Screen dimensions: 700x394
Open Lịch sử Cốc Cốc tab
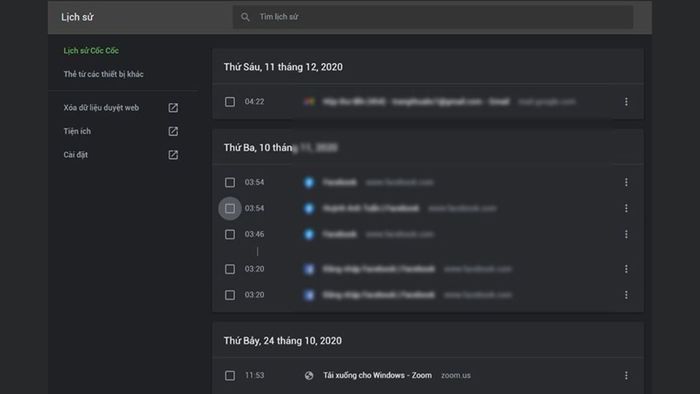coord(91,50)
